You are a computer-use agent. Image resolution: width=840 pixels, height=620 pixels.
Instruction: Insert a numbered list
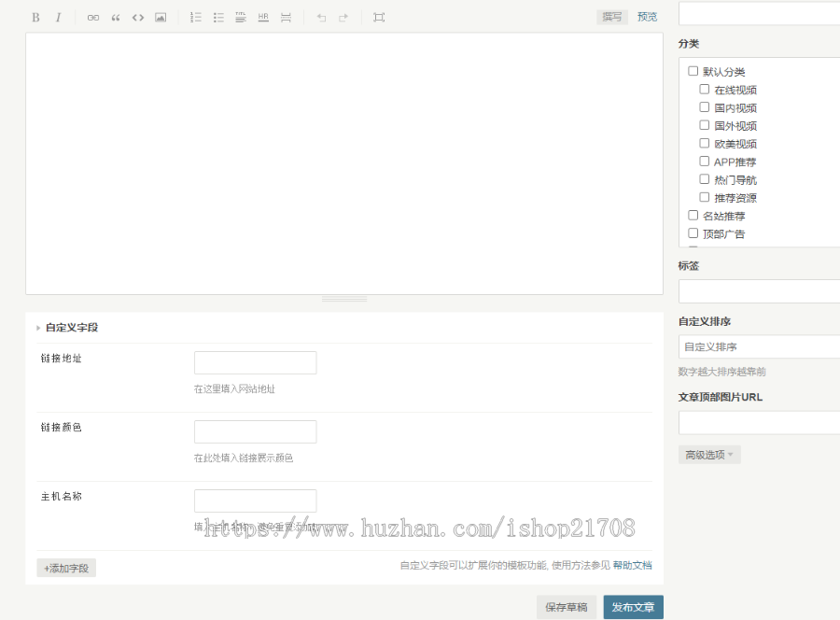[x=196, y=18]
